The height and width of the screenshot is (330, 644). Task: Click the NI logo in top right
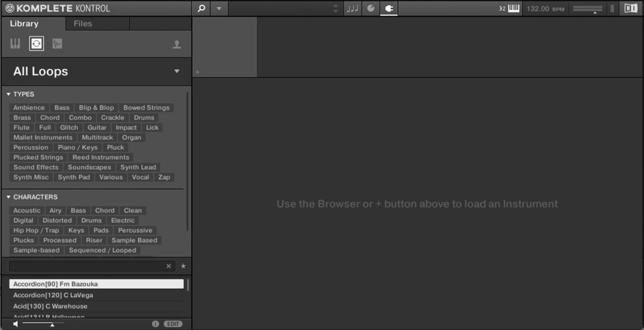[x=630, y=8]
